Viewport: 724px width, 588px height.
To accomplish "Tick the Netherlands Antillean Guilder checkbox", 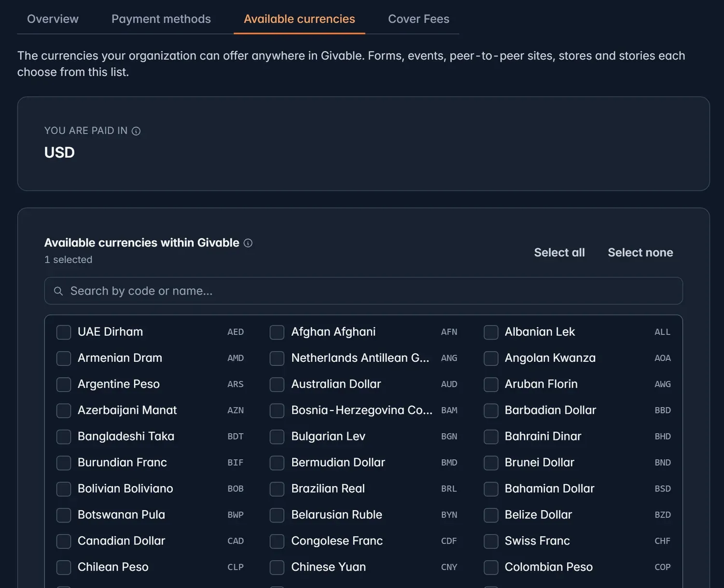I will pyautogui.click(x=277, y=358).
